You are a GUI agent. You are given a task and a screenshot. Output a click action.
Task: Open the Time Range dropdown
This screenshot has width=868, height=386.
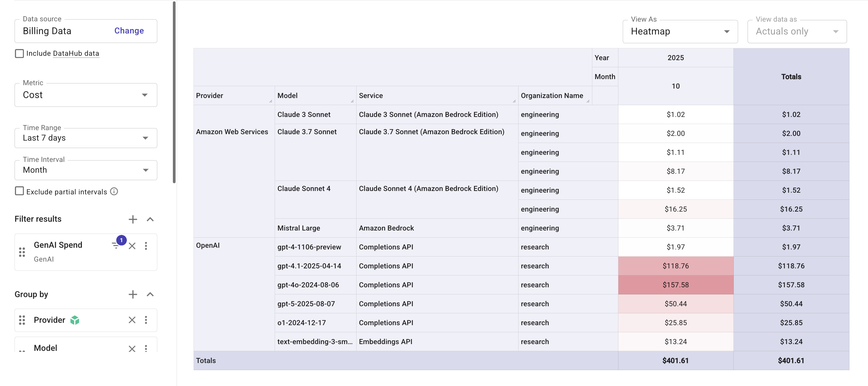click(x=86, y=138)
